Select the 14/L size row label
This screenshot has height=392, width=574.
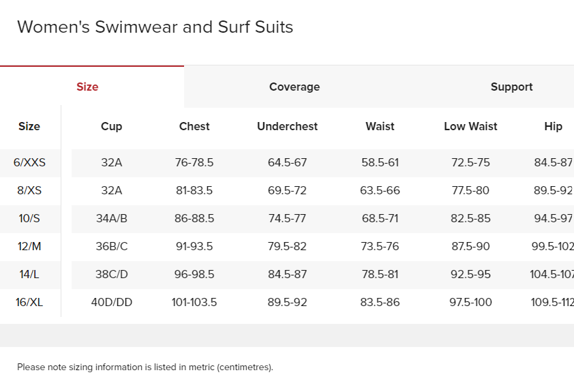coord(29,275)
